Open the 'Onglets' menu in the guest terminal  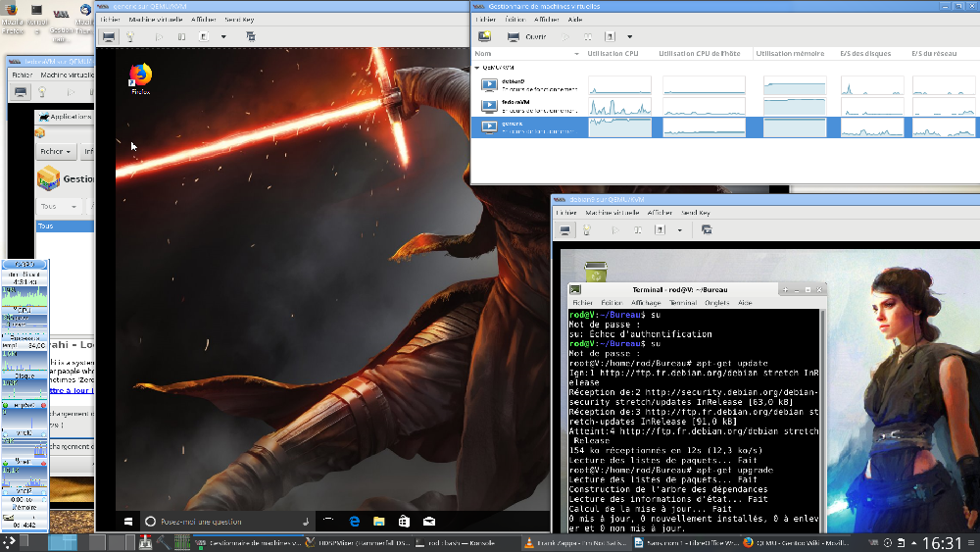[x=716, y=303]
